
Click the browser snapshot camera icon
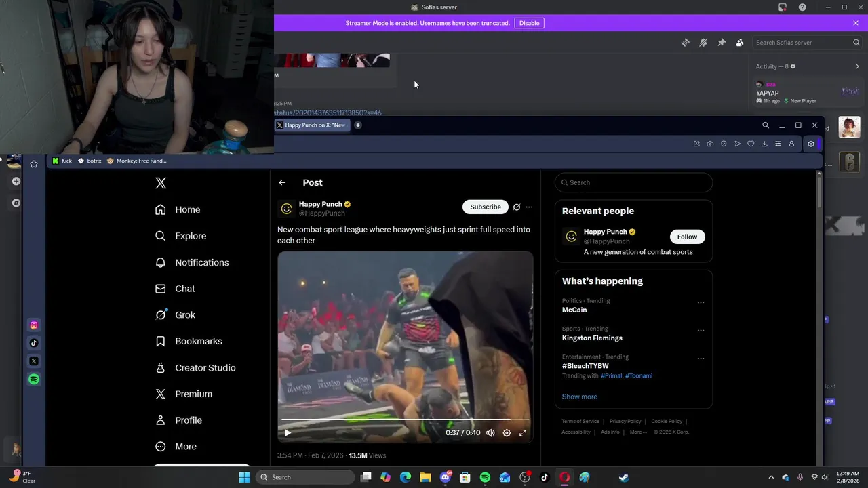tap(710, 144)
